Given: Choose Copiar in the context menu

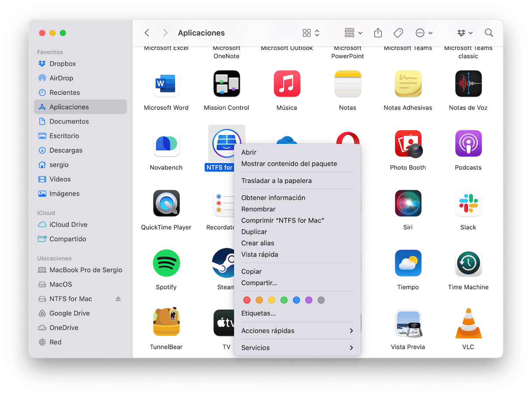Looking at the screenshot, I should (x=297, y=272).
